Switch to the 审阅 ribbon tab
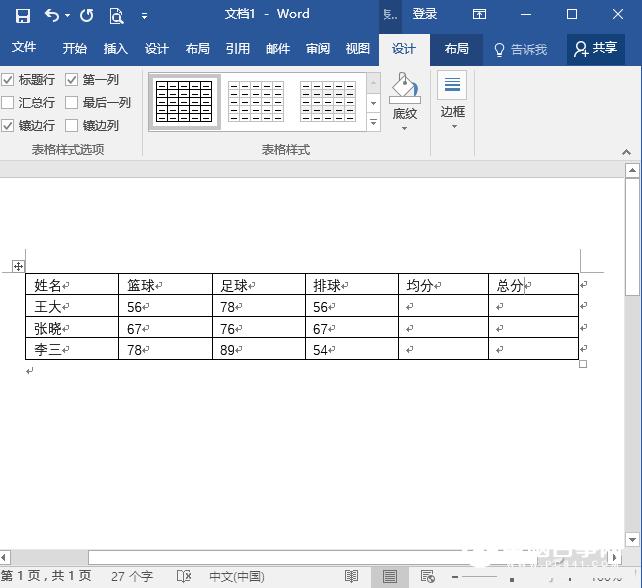Screen dimensions: 642x588 tap(318, 49)
